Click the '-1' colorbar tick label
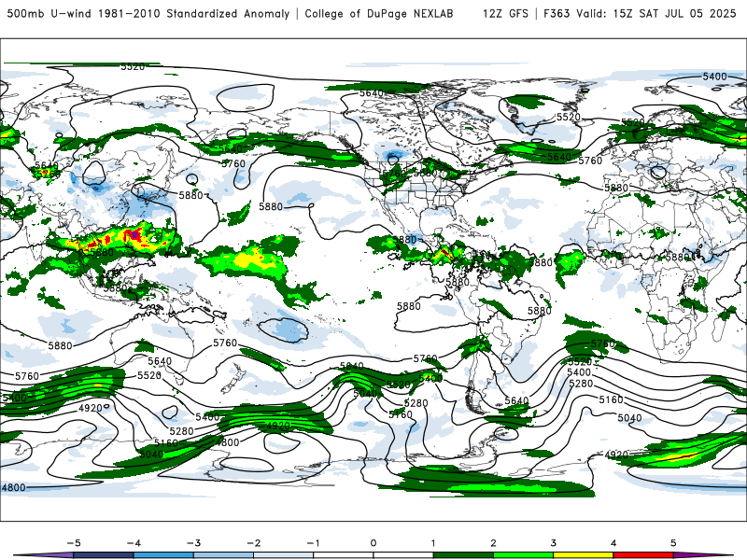Image resolution: width=747 pixels, height=560 pixels. [x=313, y=543]
